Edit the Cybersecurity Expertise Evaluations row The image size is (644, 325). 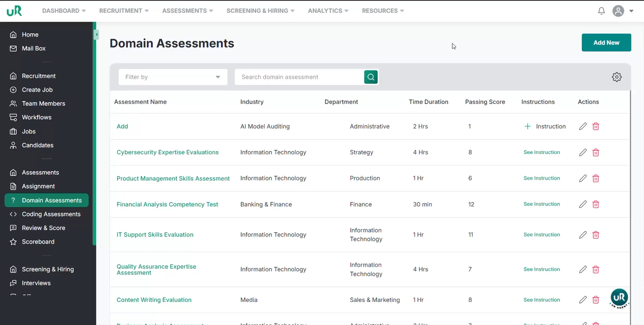(x=583, y=152)
